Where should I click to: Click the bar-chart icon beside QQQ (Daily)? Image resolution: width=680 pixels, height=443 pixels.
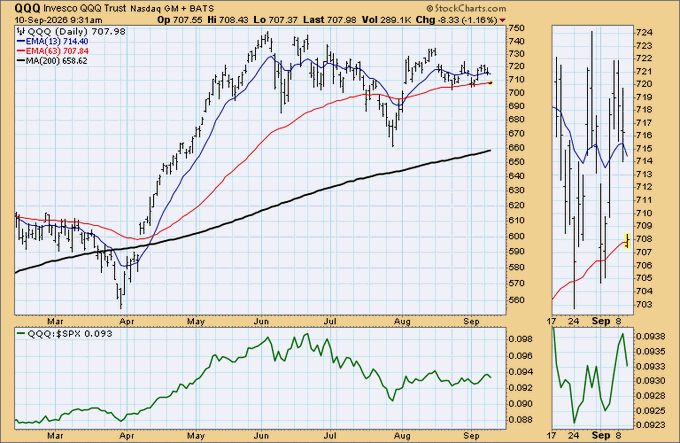click(20, 32)
